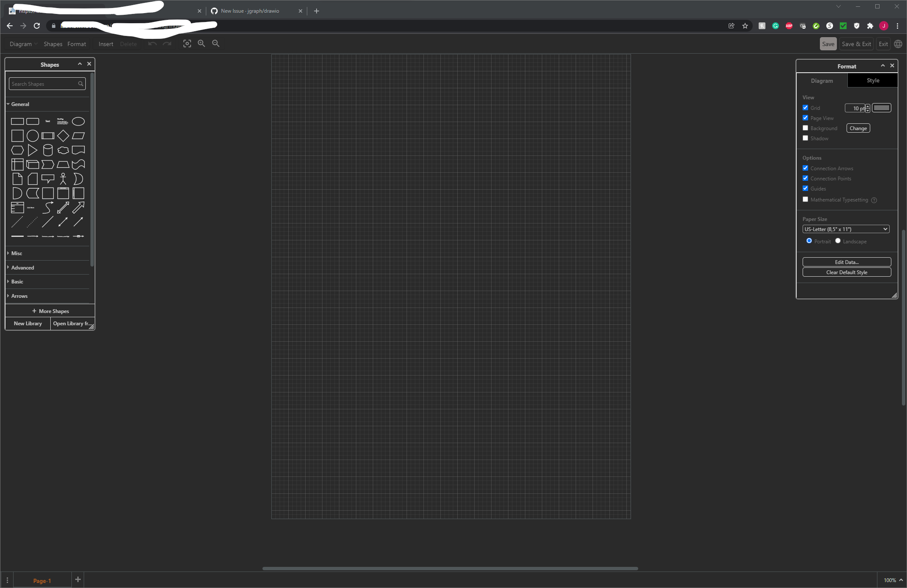Image resolution: width=907 pixels, height=588 pixels.
Task: Enable the Shadow option
Action: click(806, 138)
